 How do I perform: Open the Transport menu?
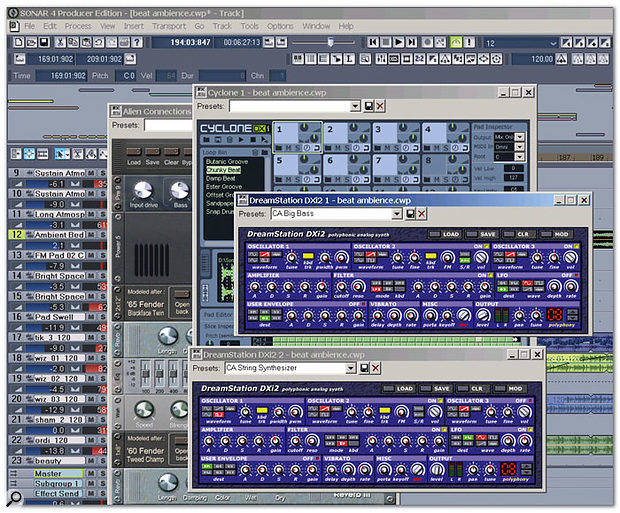click(169, 26)
